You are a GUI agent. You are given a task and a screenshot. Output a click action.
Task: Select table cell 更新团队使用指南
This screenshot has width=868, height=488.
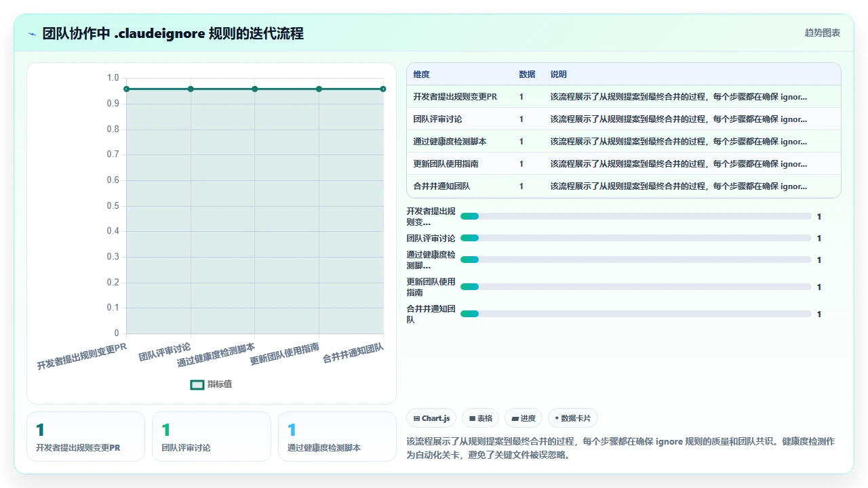pyautogui.click(x=446, y=164)
